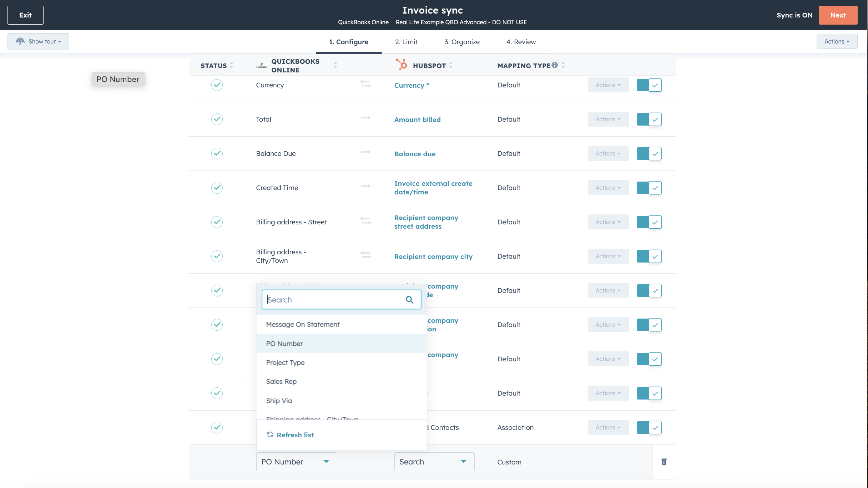868x488 pixels.
Task: Click the refresh icon next to Refresh list
Action: point(270,434)
